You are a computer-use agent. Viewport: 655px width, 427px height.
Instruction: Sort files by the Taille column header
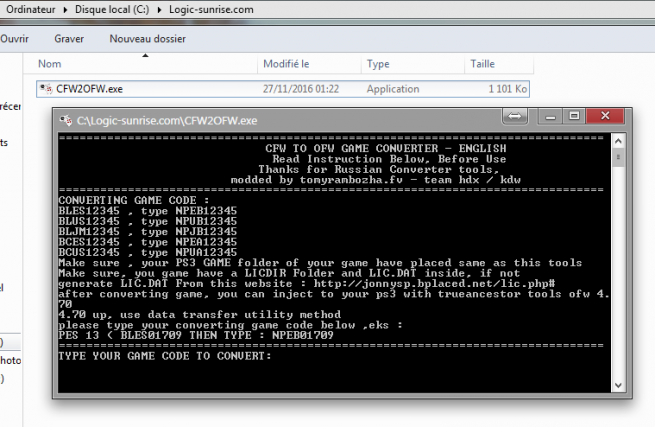tap(482, 64)
